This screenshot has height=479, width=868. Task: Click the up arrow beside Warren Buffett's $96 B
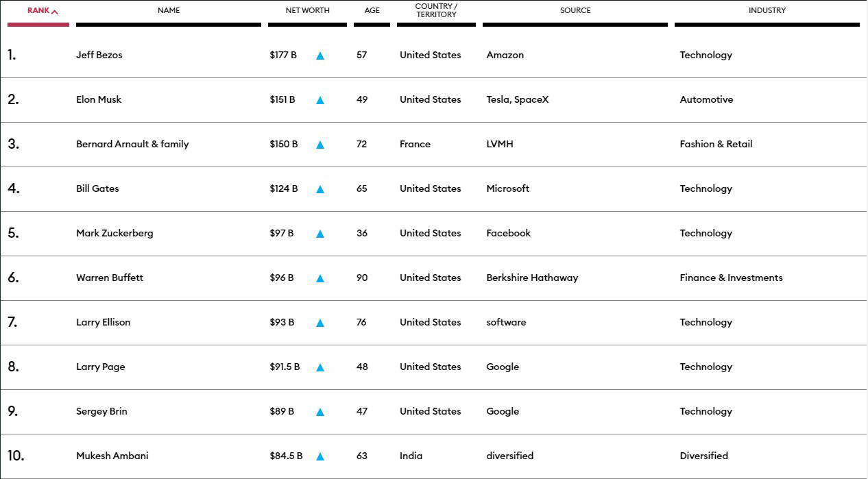coord(320,278)
